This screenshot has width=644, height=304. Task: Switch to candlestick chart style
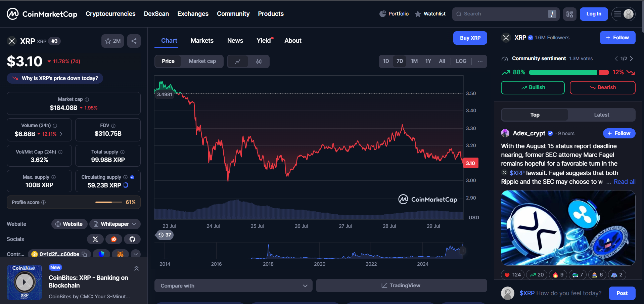tap(259, 61)
